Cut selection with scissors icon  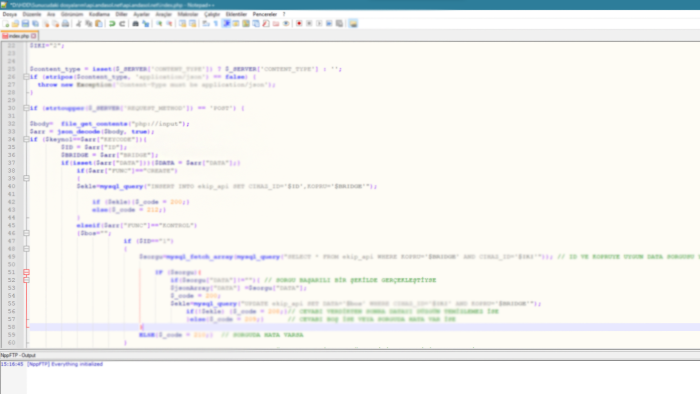79,23
